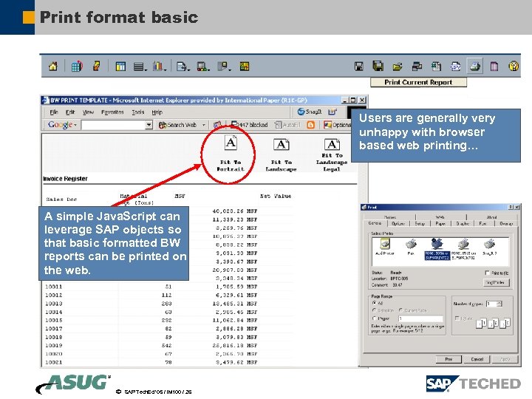
Task: Click the single floppy save icon
Action: [358, 66]
